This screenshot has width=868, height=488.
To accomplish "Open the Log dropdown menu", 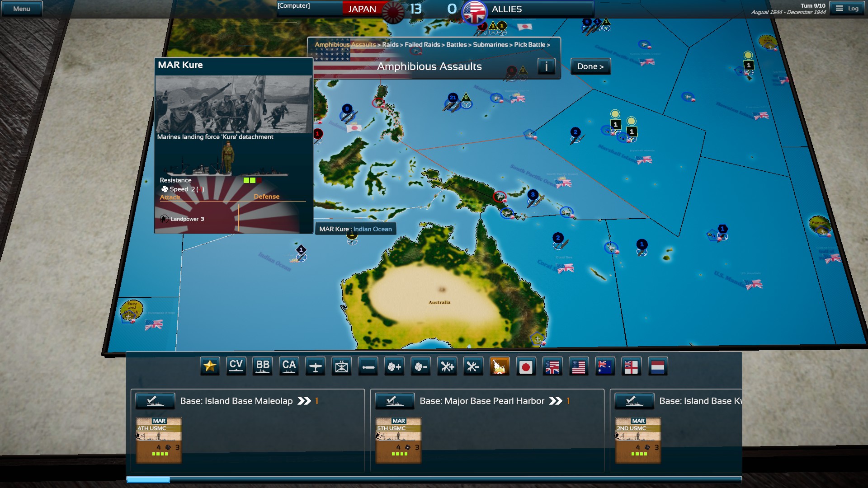I will (x=847, y=8).
